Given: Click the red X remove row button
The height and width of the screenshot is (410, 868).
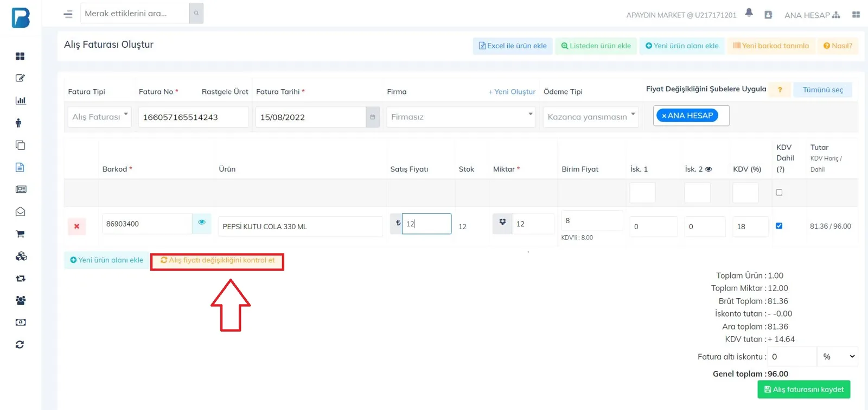Looking at the screenshot, I should (76, 226).
